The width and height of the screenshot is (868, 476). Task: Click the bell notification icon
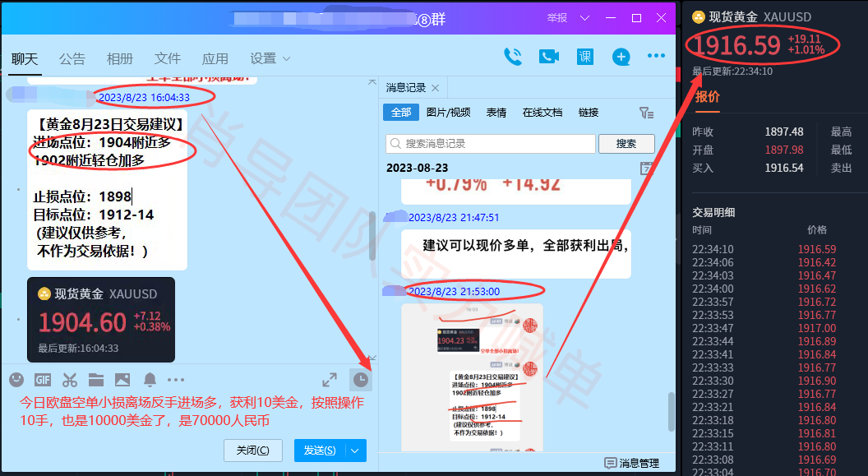pyautogui.click(x=150, y=380)
